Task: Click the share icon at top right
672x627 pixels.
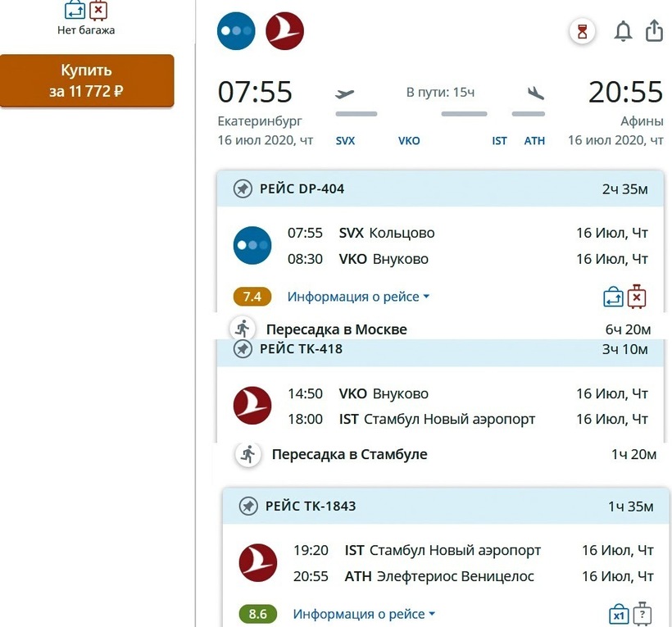Action: click(x=654, y=31)
